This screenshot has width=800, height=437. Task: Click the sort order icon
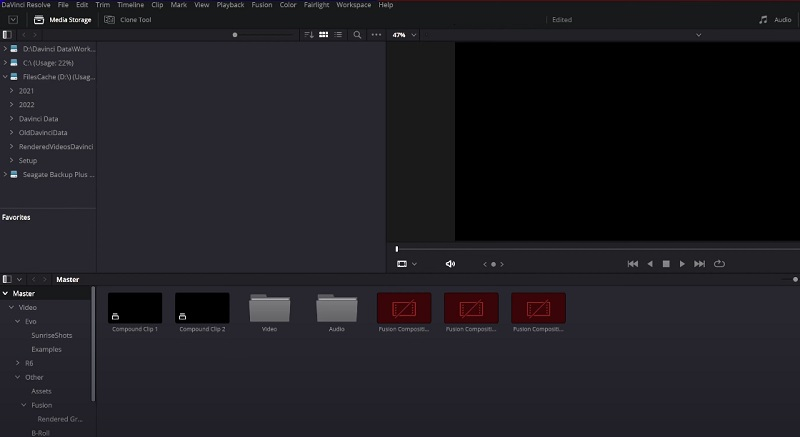coord(309,35)
